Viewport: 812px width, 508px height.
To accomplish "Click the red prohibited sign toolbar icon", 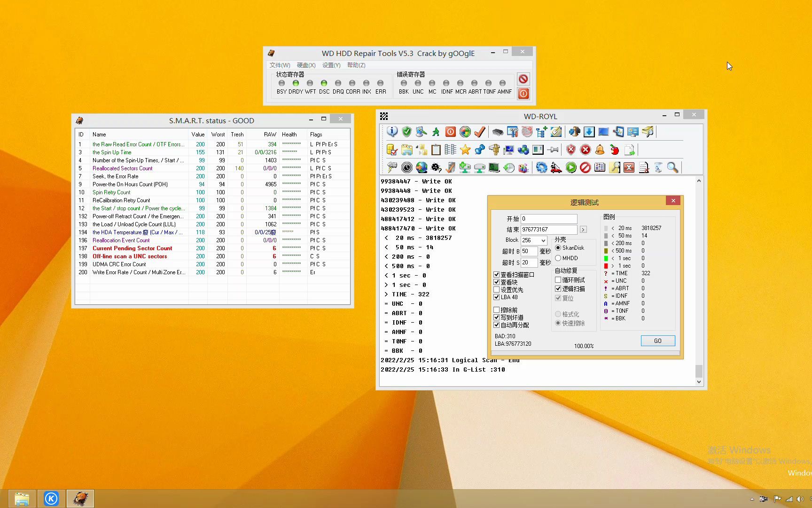I will coord(585,167).
